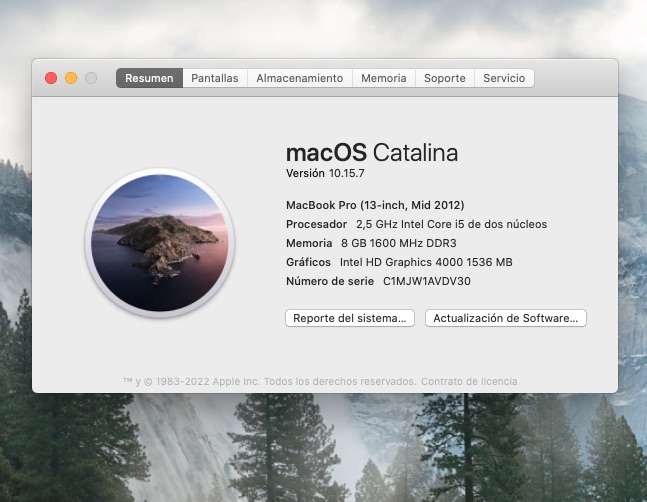This screenshot has height=502, width=647.
Task: Switch to the Resumen tab
Action: (149, 78)
